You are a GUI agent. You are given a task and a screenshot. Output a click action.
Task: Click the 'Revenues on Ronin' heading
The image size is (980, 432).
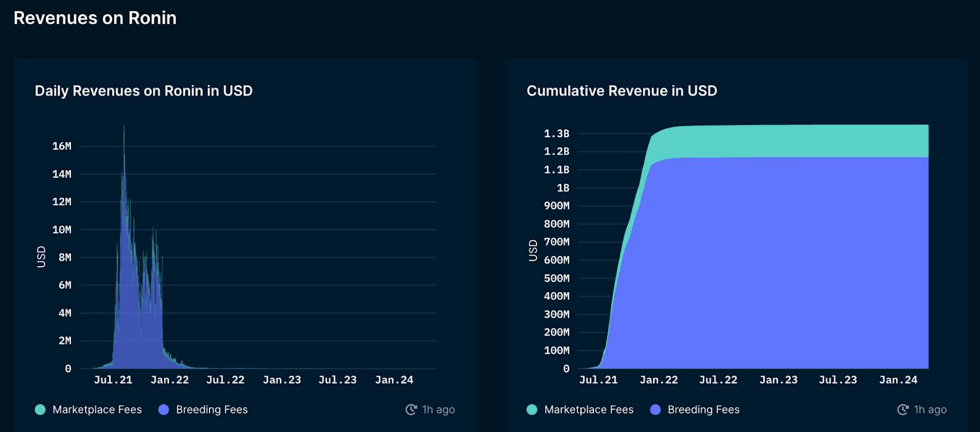pyautogui.click(x=95, y=18)
